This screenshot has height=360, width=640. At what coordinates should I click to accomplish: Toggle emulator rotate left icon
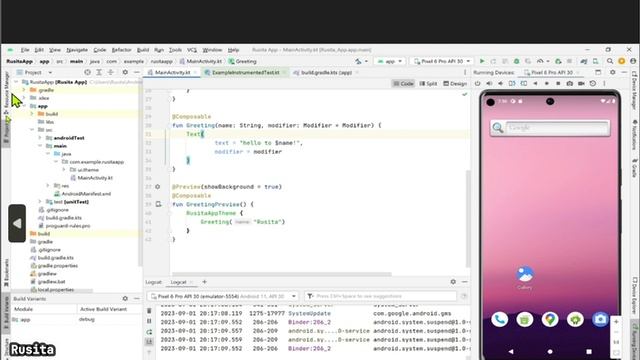click(x=512, y=83)
